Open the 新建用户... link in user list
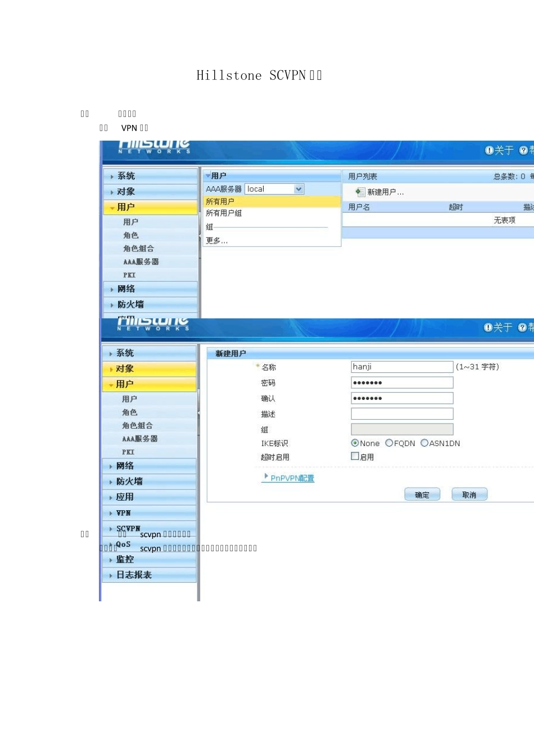534x756 pixels. coord(386,192)
